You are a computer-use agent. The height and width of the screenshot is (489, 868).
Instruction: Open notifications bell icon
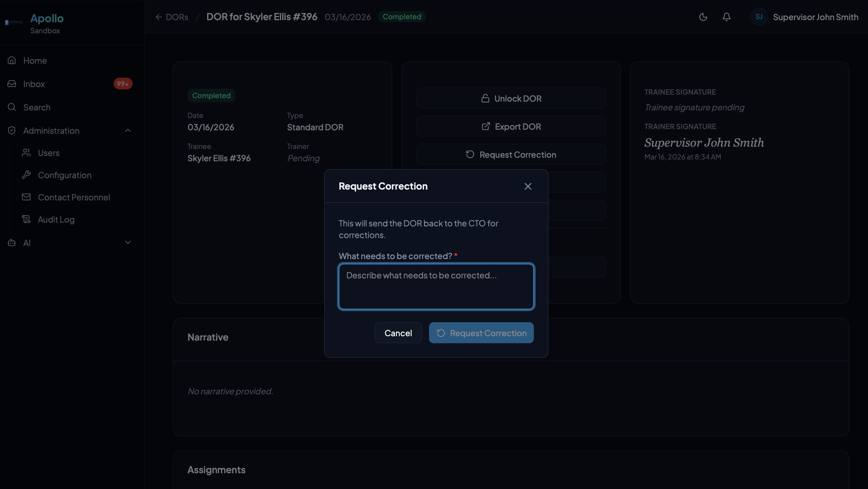[x=726, y=17]
